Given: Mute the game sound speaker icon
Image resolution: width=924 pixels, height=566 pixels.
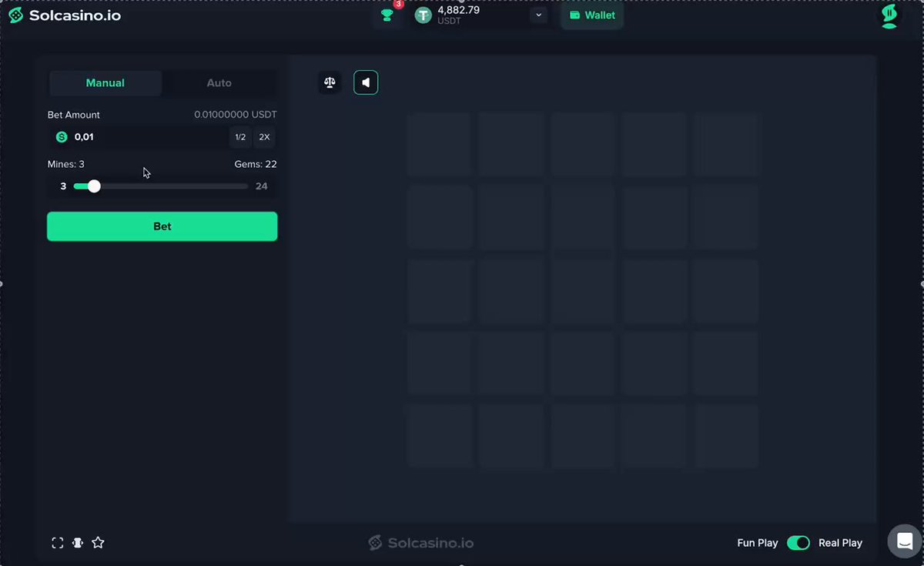Looking at the screenshot, I should (366, 82).
